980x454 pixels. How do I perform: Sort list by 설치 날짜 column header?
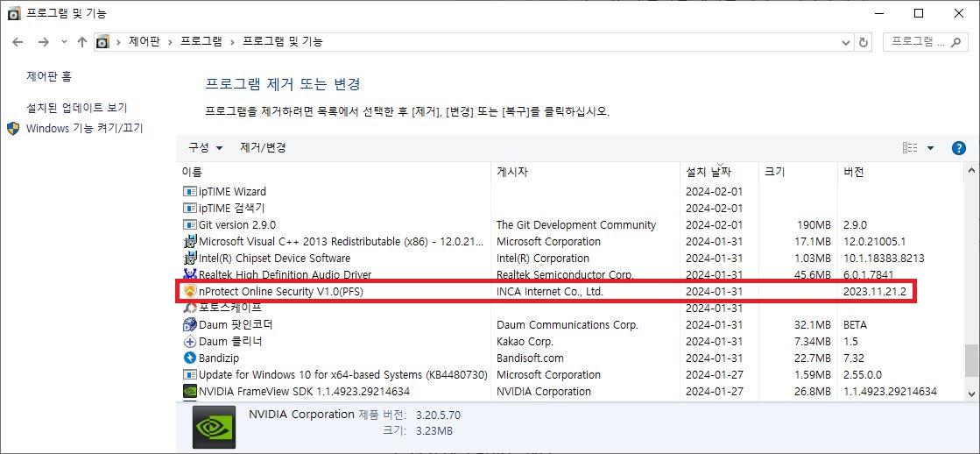[x=720, y=172]
